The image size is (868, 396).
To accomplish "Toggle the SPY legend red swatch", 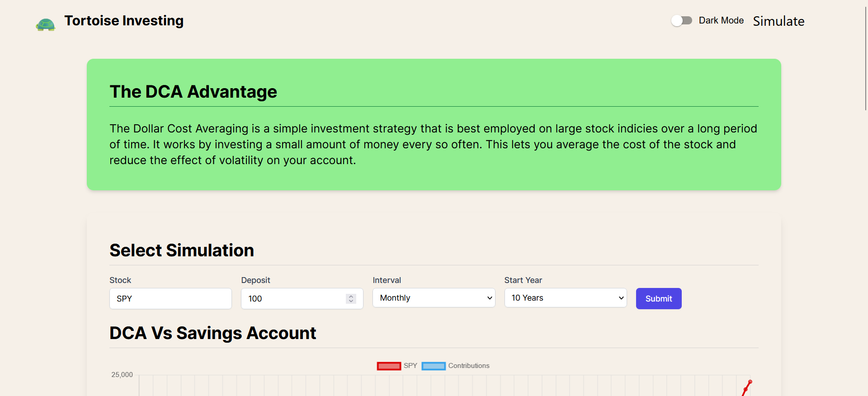I will click(389, 366).
